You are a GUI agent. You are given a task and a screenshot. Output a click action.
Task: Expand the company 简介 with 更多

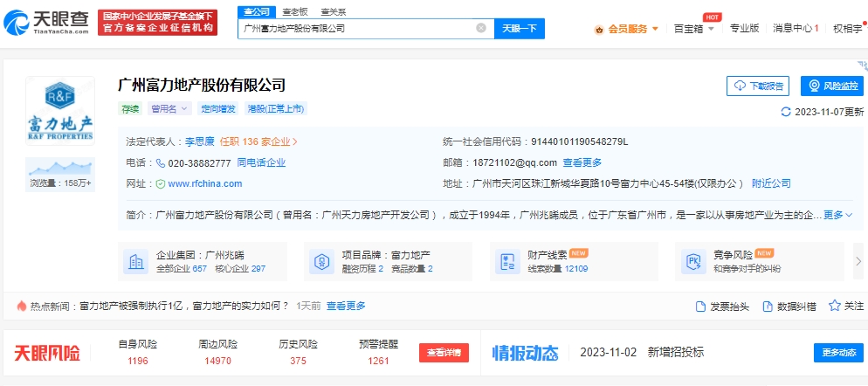coord(837,215)
